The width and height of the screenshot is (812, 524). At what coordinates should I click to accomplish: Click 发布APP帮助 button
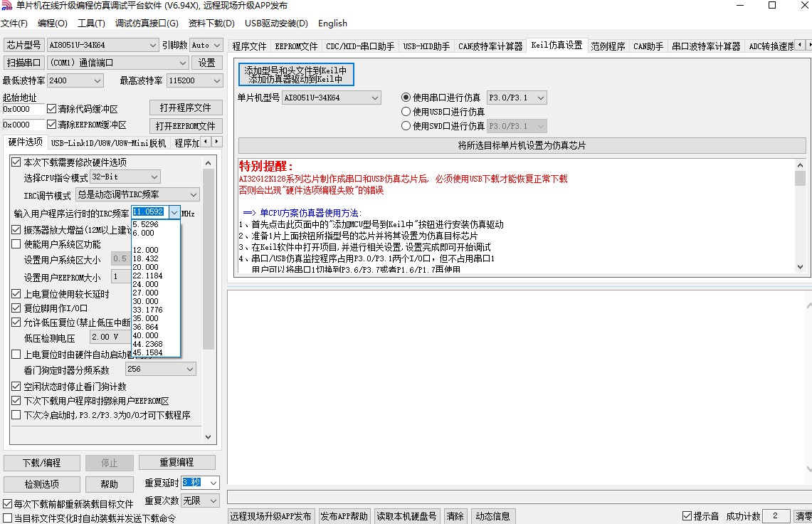point(344,516)
